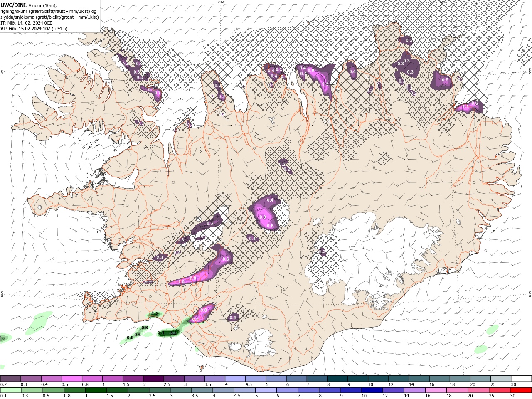Pick the rain legend swatch starting at 0.8
The height and width of the screenshot is (399, 532).
74,390
